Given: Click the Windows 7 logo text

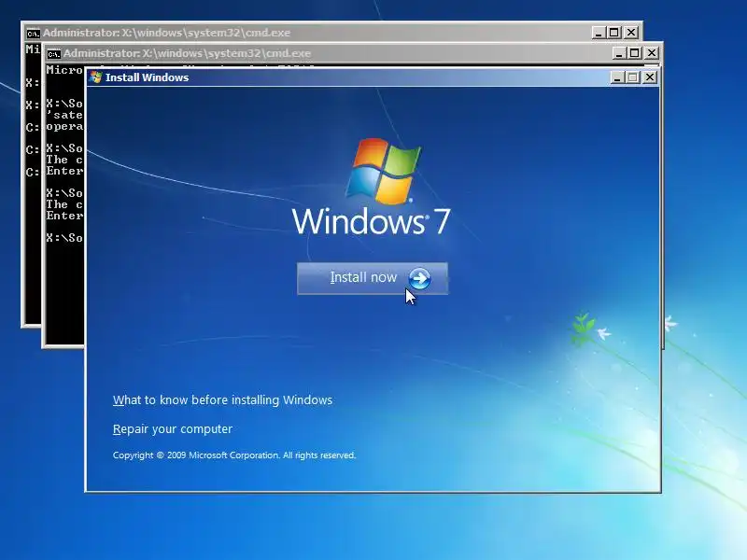Looking at the screenshot, I should point(371,221).
